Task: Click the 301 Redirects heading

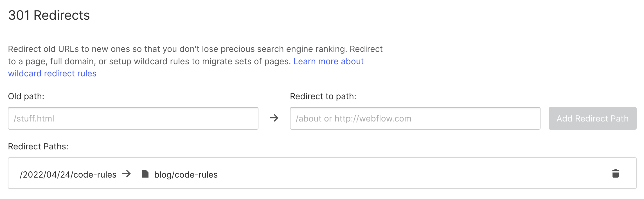Action: [49, 15]
